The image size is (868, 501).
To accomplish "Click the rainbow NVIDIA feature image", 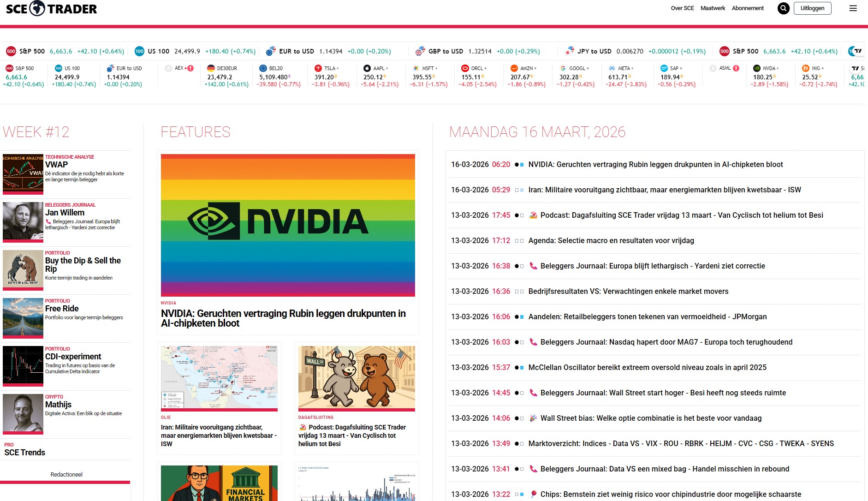I will tap(288, 224).
